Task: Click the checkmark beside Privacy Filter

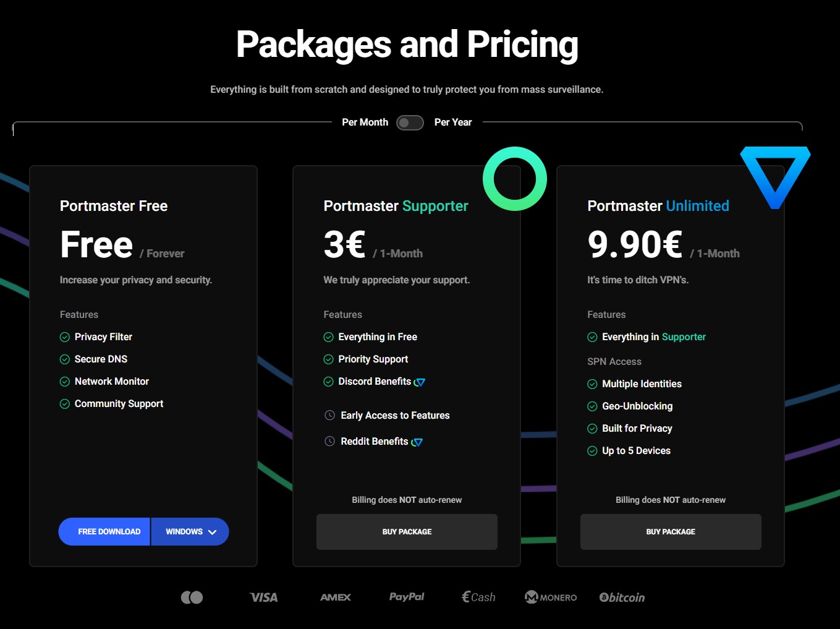Action: pos(65,337)
